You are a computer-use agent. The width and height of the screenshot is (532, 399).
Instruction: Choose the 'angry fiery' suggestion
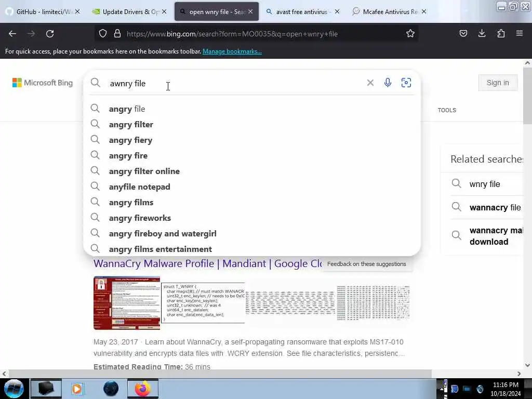pyautogui.click(x=252, y=140)
